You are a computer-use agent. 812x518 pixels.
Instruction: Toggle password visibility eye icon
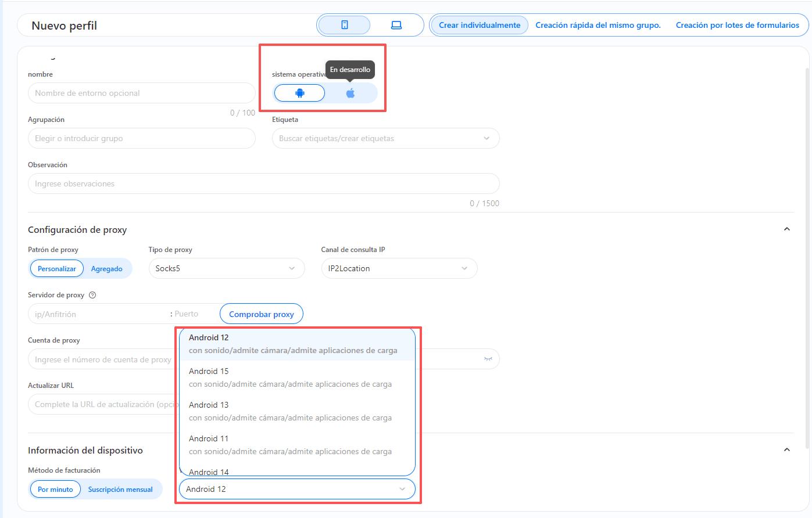[x=488, y=359]
